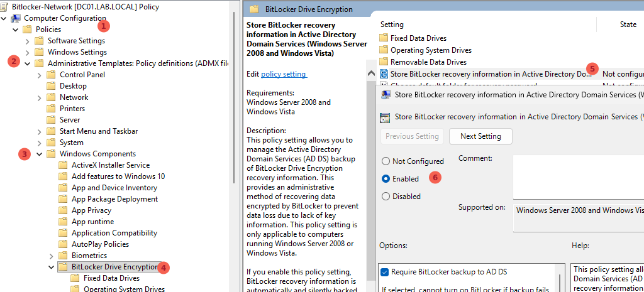
Task: Click the Operating System Drives folder icon in list
Action: click(384, 50)
